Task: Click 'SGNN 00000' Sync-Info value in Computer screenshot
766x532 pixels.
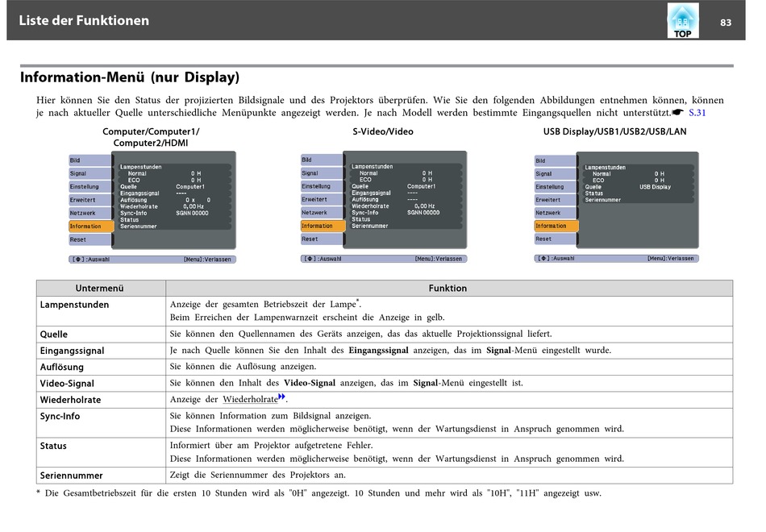Action: (192, 213)
